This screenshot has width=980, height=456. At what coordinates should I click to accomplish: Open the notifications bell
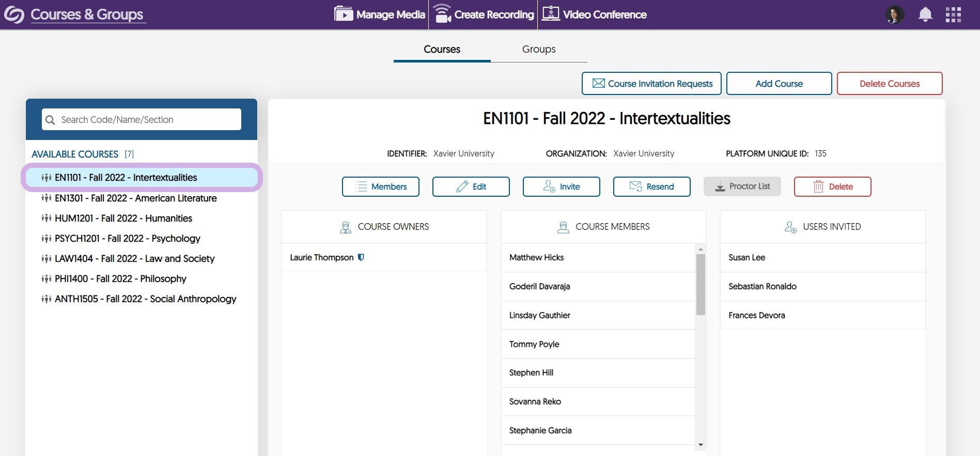click(925, 14)
